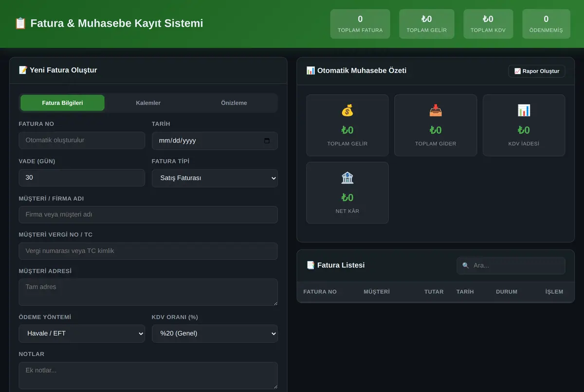Click the Tutar column header
584x392 pixels.
[434, 292]
